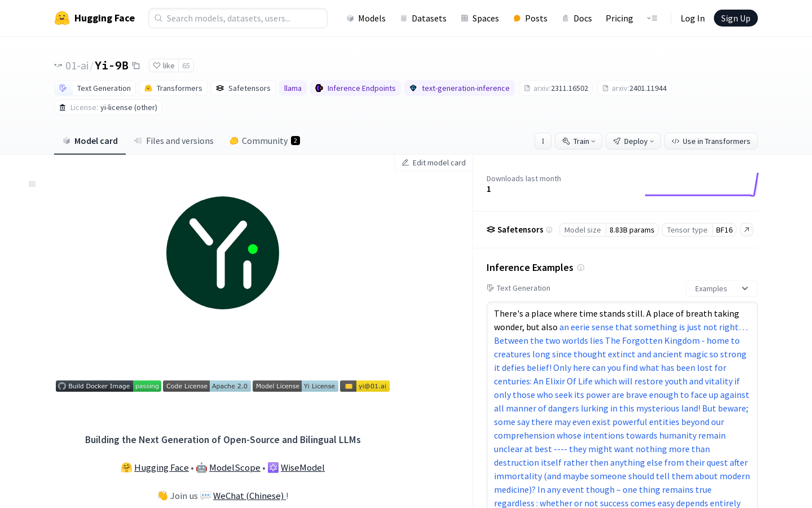Select the text-generation-inference tag
Viewport: 812px width, 508px height.
click(460, 88)
